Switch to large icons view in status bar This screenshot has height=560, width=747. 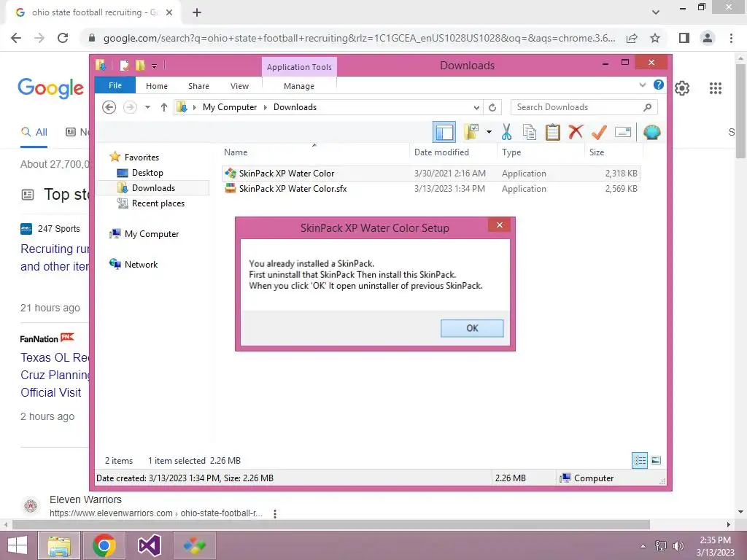(656, 460)
